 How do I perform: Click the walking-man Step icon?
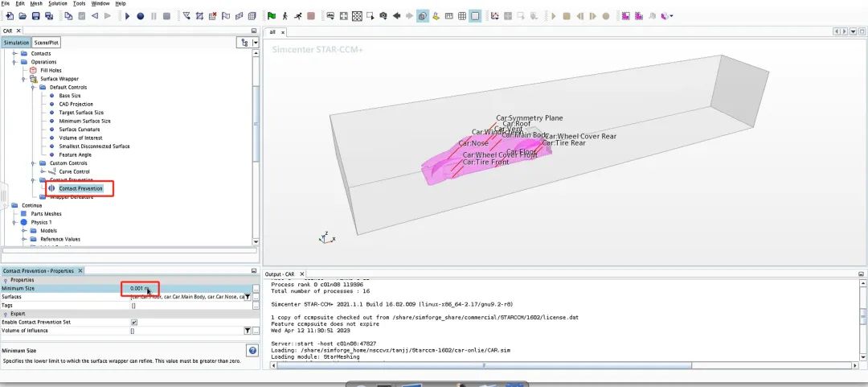pos(285,16)
